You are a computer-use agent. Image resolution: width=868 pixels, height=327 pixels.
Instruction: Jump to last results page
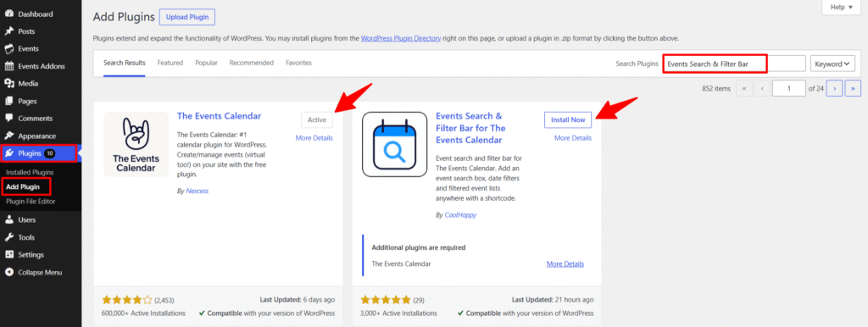[853, 88]
